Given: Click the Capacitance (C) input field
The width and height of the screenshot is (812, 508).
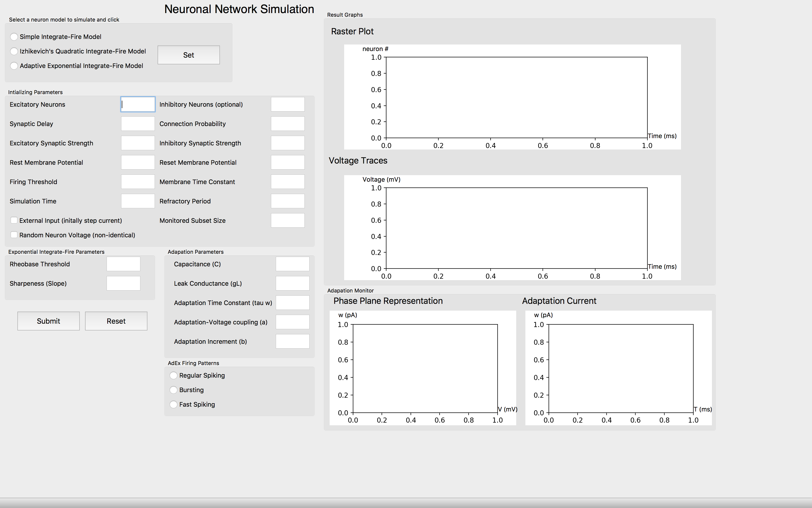Looking at the screenshot, I should point(293,264).
